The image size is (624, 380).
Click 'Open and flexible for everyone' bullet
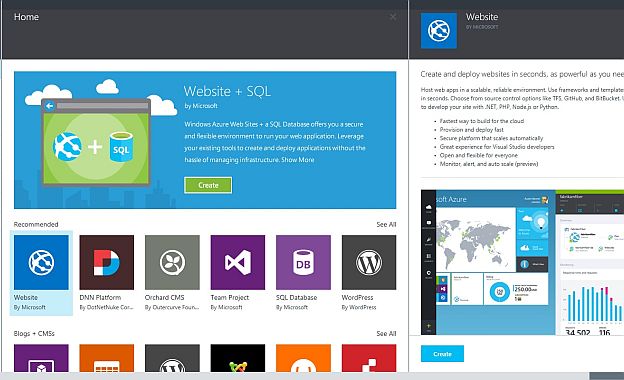click(x=479, y=155)
